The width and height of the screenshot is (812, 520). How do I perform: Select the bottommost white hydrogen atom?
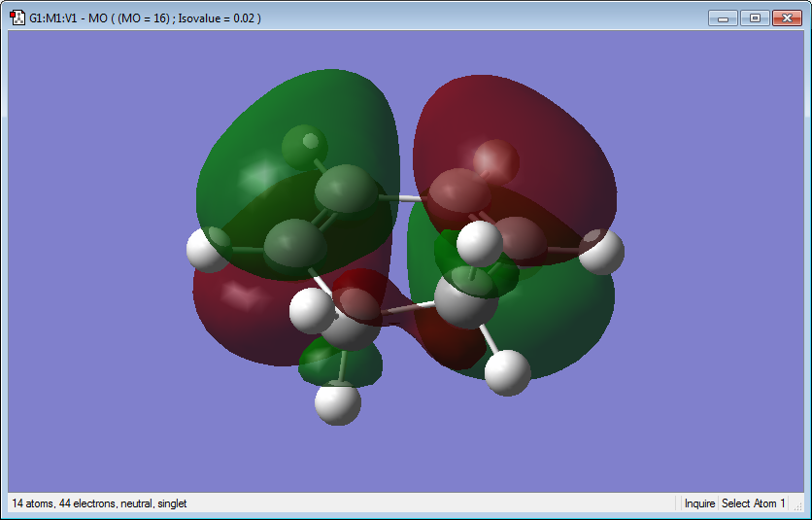point(338,402)
